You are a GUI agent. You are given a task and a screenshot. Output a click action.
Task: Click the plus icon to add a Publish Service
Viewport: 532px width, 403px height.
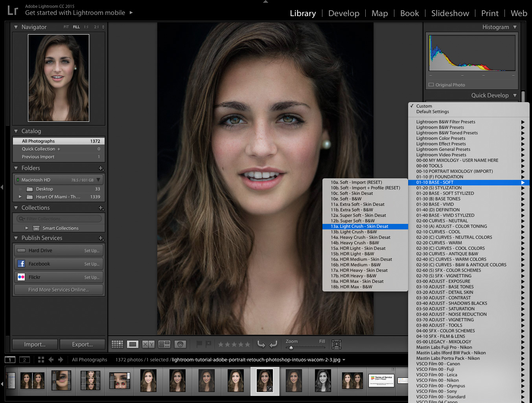coord(101,238)
